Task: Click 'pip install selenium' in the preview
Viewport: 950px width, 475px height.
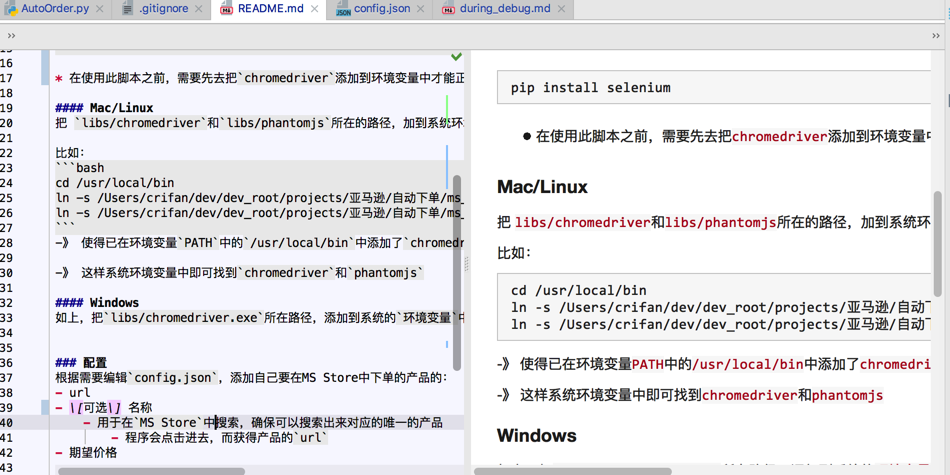Action: [591, 87]
